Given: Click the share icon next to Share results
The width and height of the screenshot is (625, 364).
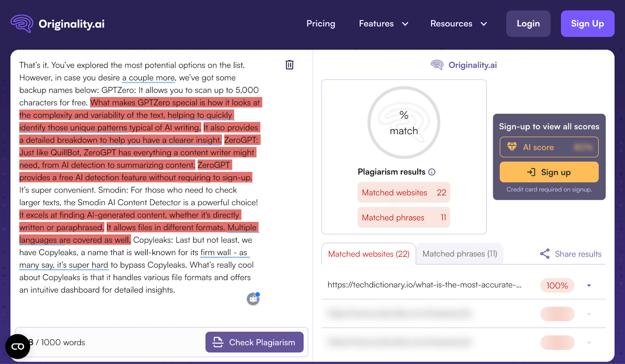Looking at the screenshot, I should 545,254.
